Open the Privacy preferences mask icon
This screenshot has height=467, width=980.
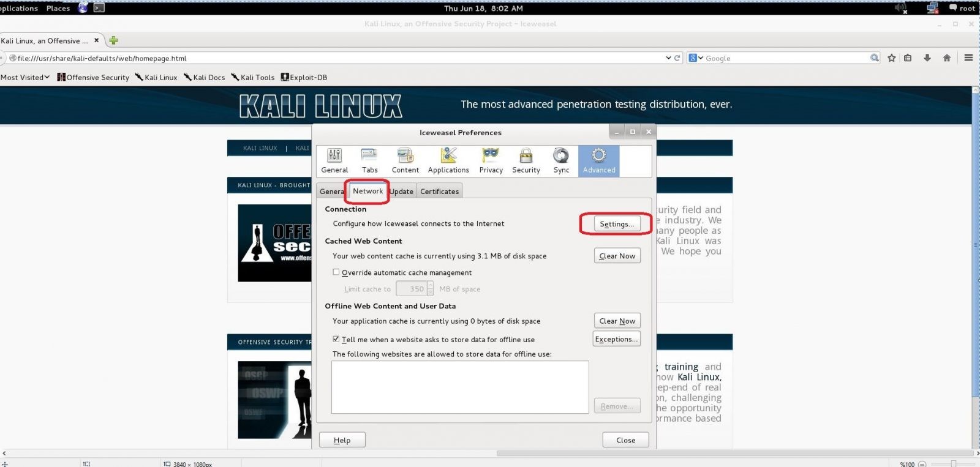[x=491, y=161]
